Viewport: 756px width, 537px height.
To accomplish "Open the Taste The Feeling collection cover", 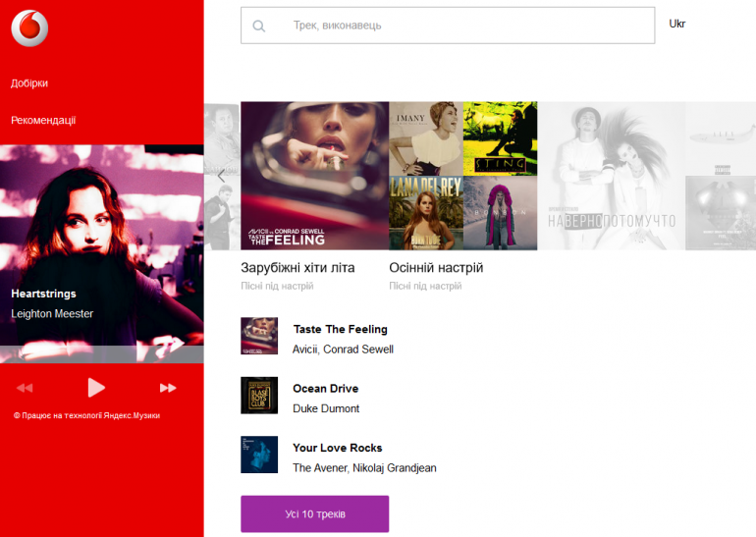I will (315, 176).
